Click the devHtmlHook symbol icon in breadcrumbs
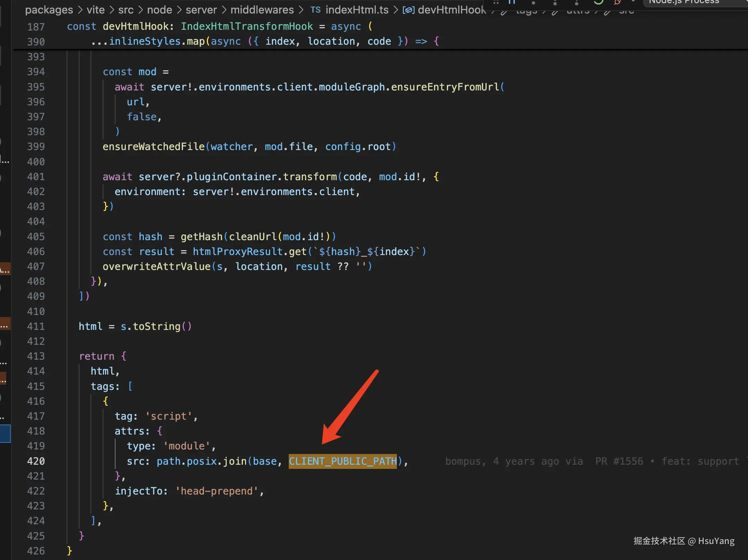This screenshot has height=560, width=748. pos(408,10)
